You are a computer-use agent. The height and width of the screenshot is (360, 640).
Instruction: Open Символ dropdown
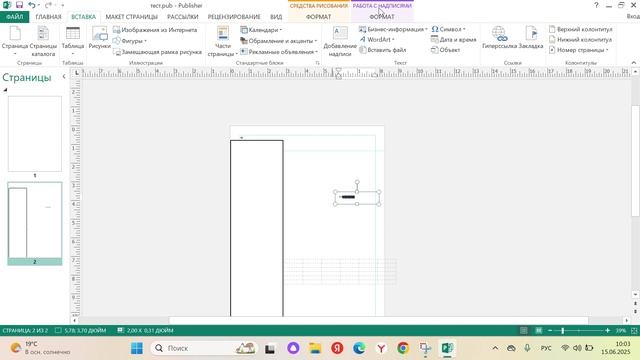[448, 29]
